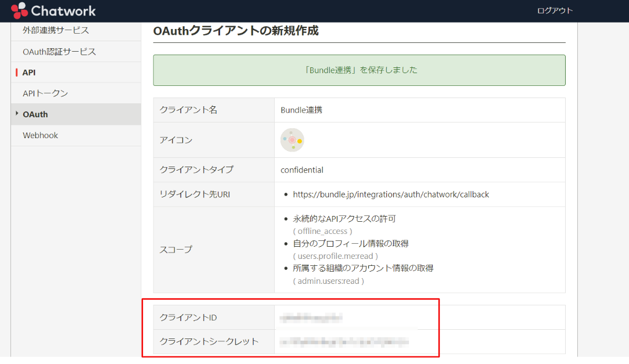The width and height of the screenshot is (629, 364).
Task: Click the Bundle連携 client icon image
Action: [292, 140]
